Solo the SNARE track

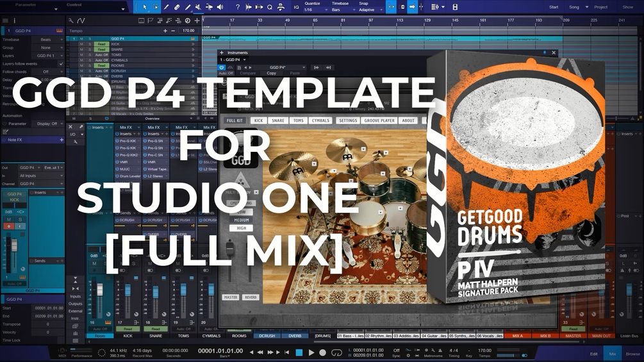point(89,49)
